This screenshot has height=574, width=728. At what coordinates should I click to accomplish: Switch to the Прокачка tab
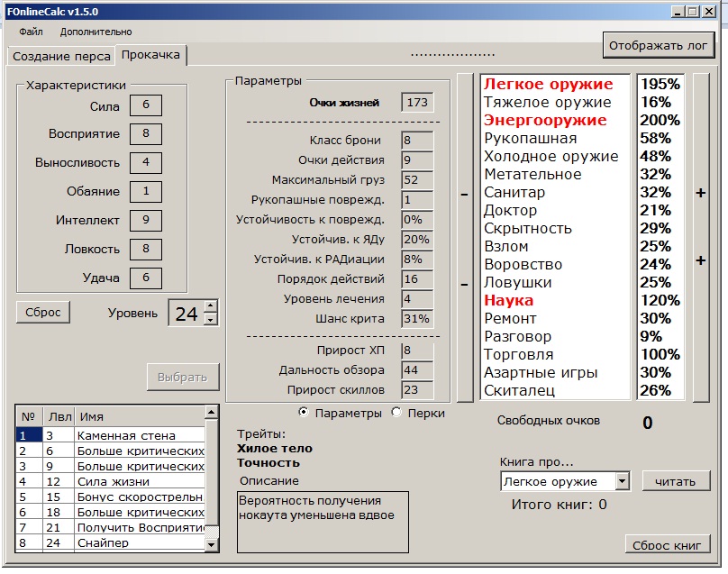[x=151, y=55]
